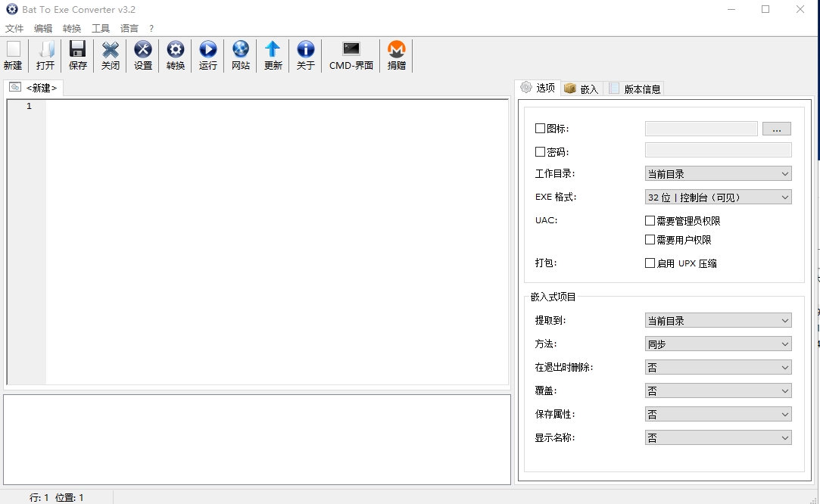Expand the 在退出时删除 dropdown
Image resolution: width=820 pixels, height=504 pixels.
click(718, 368)
